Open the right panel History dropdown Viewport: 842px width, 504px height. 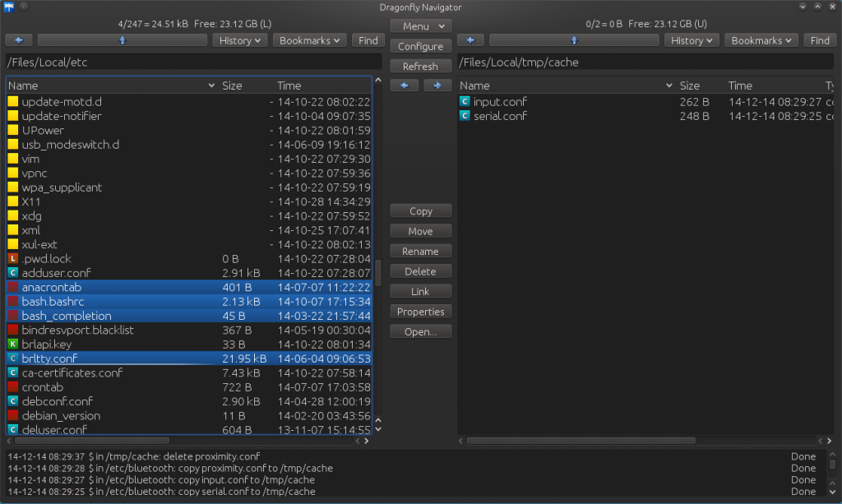pyautogui.click(x=692, y=40)
